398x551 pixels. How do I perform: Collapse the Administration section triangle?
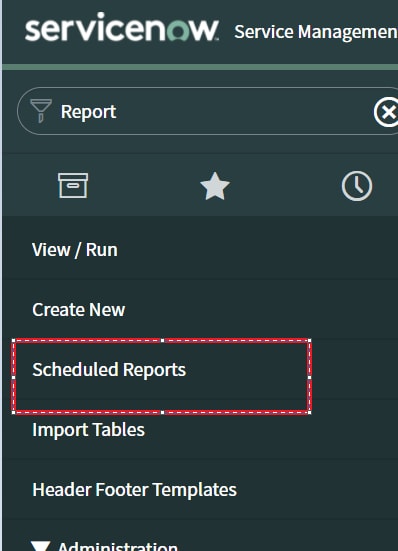coord(40,546)
